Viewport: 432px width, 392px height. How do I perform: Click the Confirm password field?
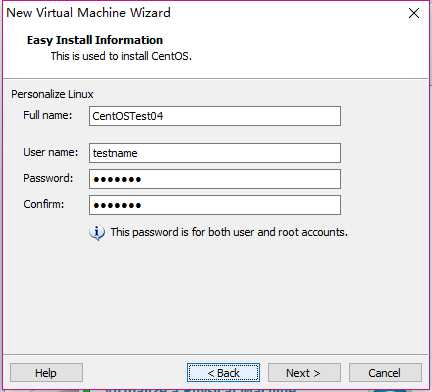215,205
